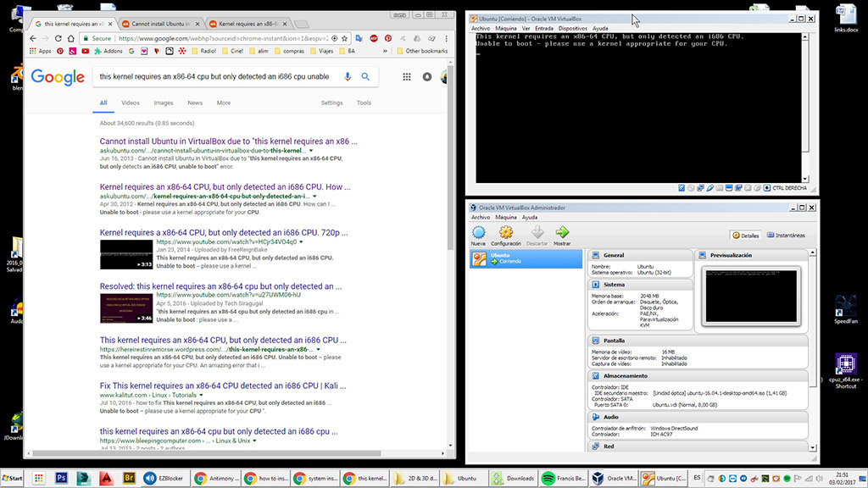Image resolution: width=868 pixels, height=488 pixels.
Task: Click Google voice search microphone icon
Action: point(347,76)
